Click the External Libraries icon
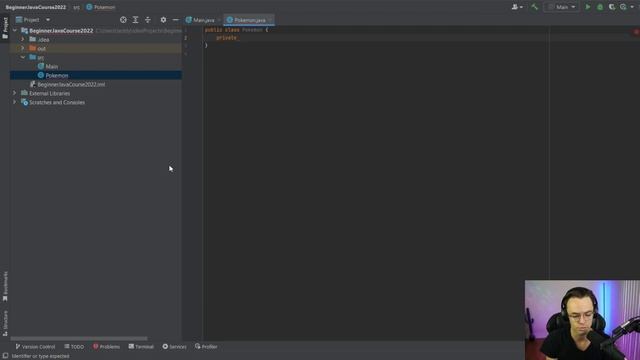 click(x=24, y=93)
